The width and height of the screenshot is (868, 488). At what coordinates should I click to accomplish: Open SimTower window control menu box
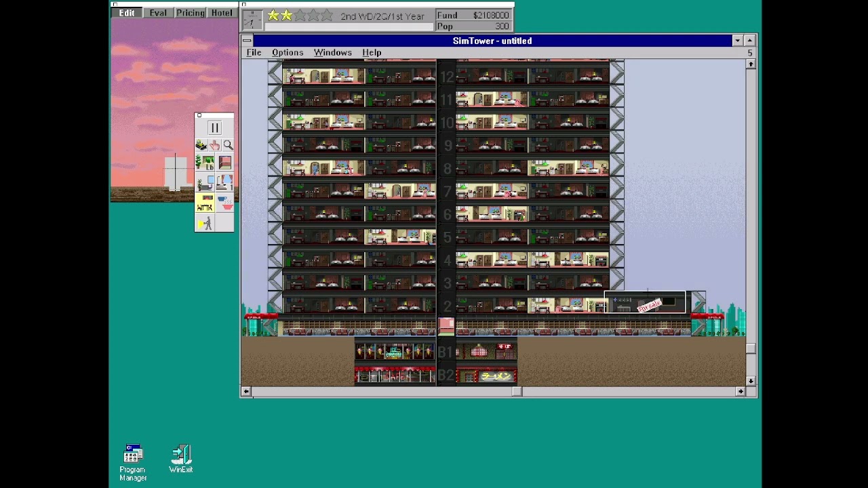247,41
